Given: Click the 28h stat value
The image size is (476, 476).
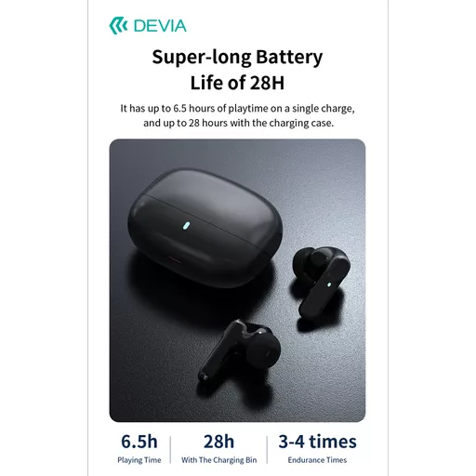Looking at the screenshot, I should coord(218,442).
